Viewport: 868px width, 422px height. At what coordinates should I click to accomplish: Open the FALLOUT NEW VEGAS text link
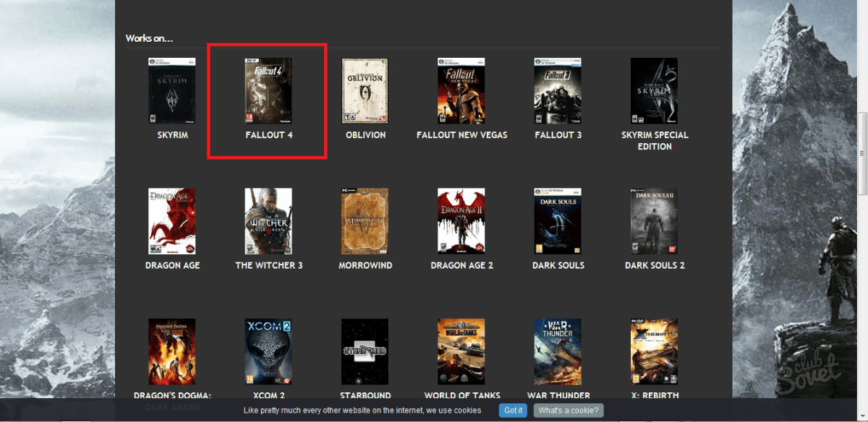coord(461,135)
